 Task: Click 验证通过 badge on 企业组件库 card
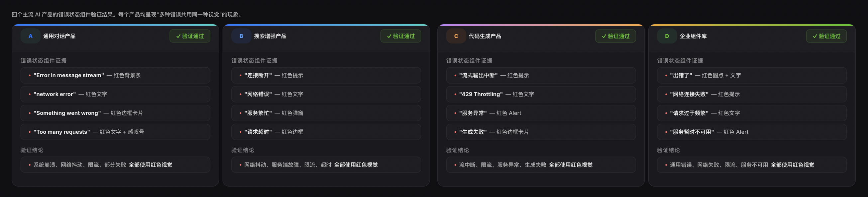pos(826,36)
